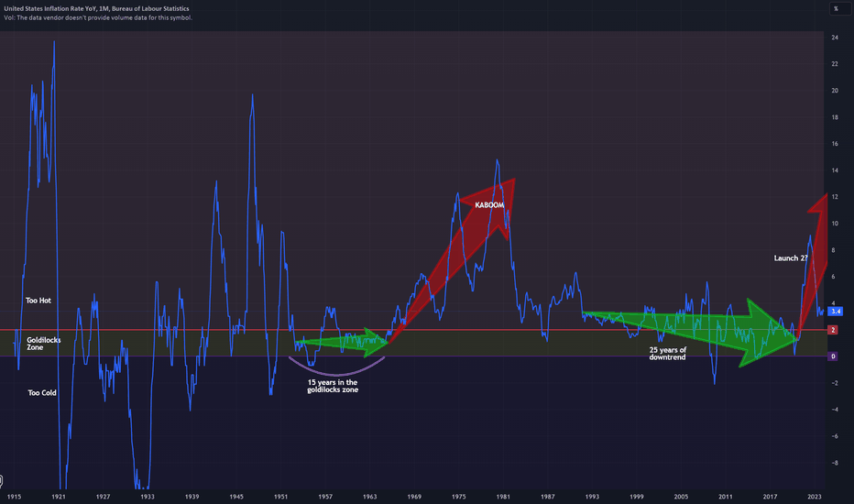Select the Launch 2? text label
Viewport: 854px width, 504px height.
point(791,257)
